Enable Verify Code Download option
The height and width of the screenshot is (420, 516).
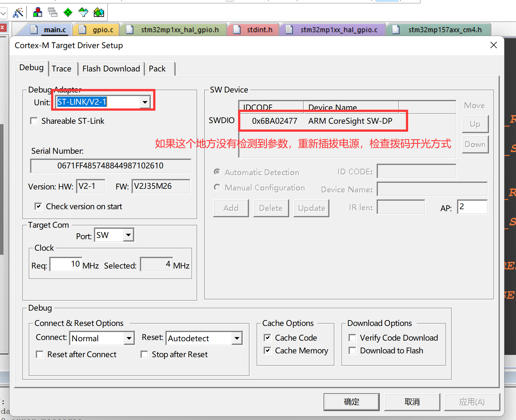click(x=352, y=338)
